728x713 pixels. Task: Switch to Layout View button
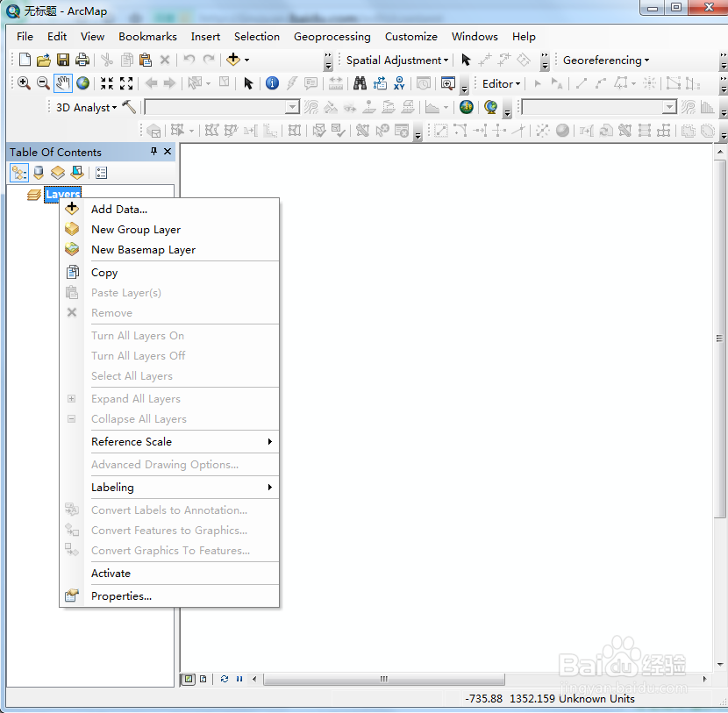pos(203,679)
